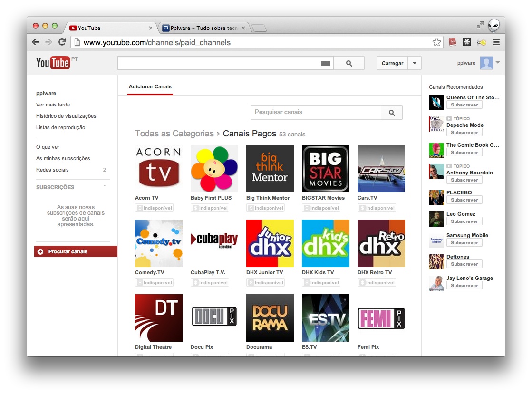Viewport: 532px width, 394px height.
Task: Open the Baby First PLUS flower thumbnail
Action: [x=214, y=169]
